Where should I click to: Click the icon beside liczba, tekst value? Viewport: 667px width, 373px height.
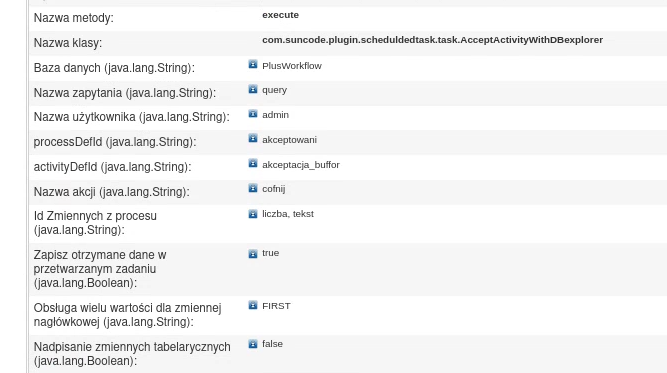coord(253,214)
